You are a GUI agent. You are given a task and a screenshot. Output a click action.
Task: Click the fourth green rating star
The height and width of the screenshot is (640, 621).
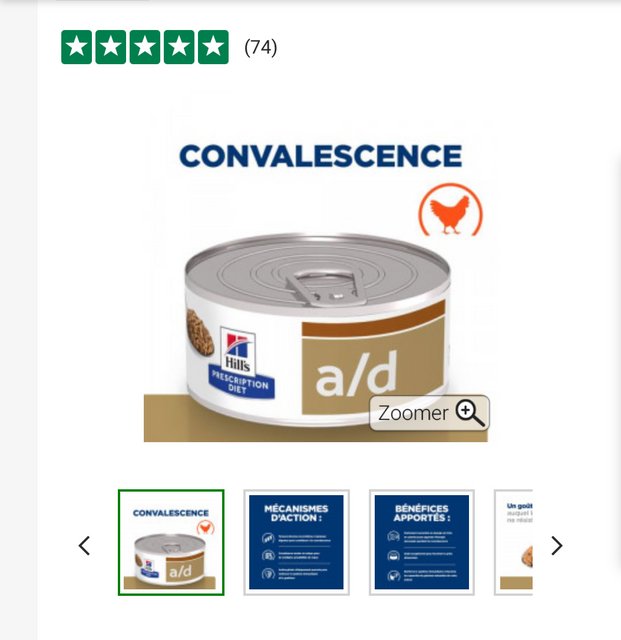coord(179,47)
